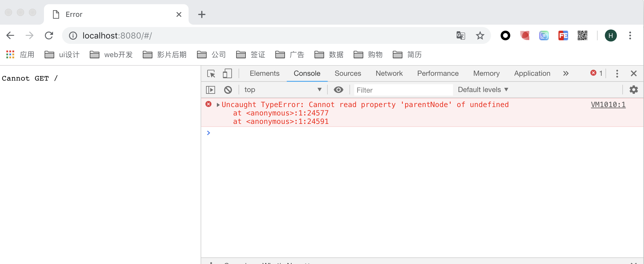Open the VM1010:1 source link
Screen dimensions: 644x264
[x=608, y=105]
